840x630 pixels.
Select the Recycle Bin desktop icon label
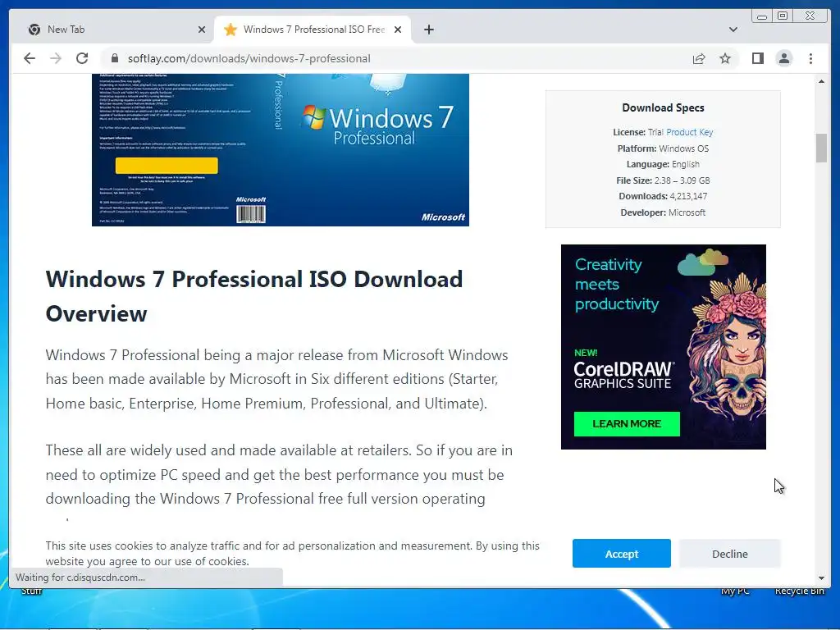pyautogui.click(x=799, y=591)
